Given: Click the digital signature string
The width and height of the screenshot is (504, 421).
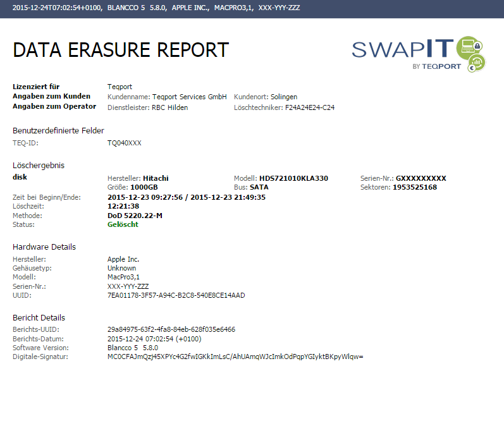Looking at the screenshot, I should pyautogui.click(x=235, y=357).
